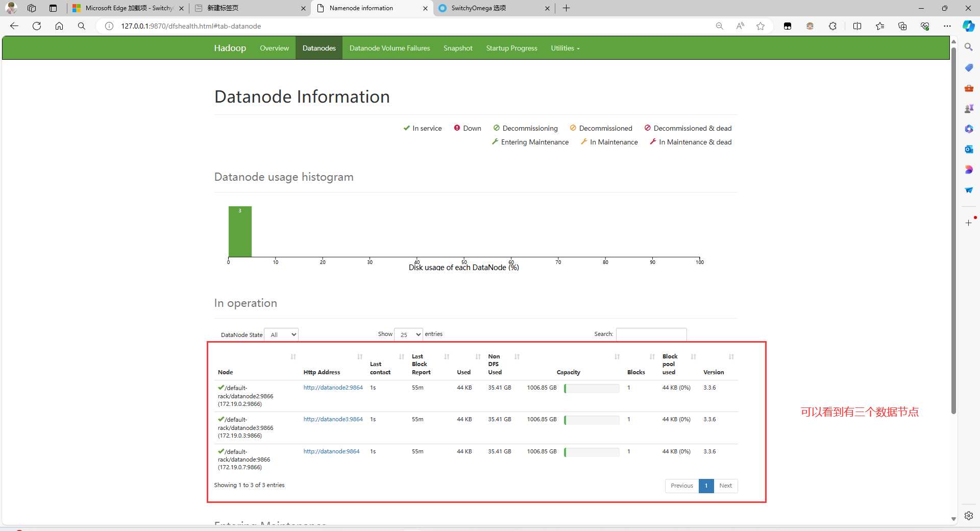The width and height of the screenshot is (980, 531).
Task: Open sidebar search tool
Action: click(969, 47)
